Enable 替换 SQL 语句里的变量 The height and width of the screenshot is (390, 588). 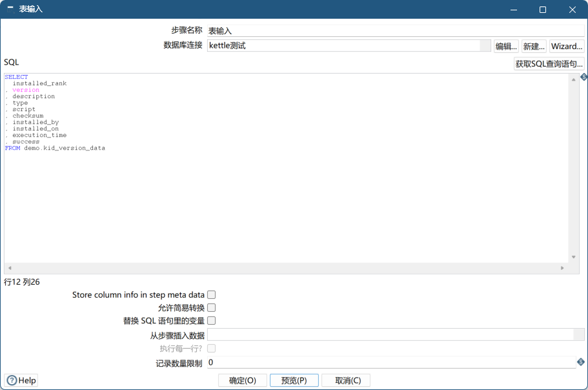coord(211,320)
